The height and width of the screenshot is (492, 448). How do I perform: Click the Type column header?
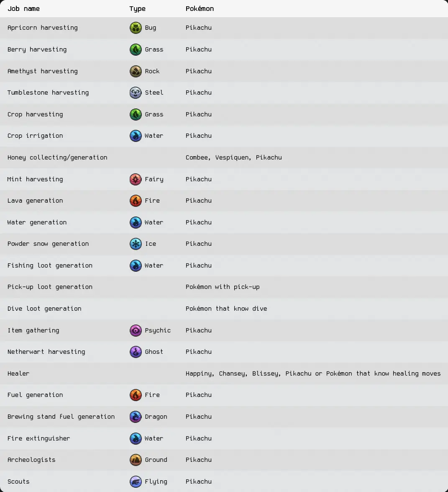[x=137, y=8]
